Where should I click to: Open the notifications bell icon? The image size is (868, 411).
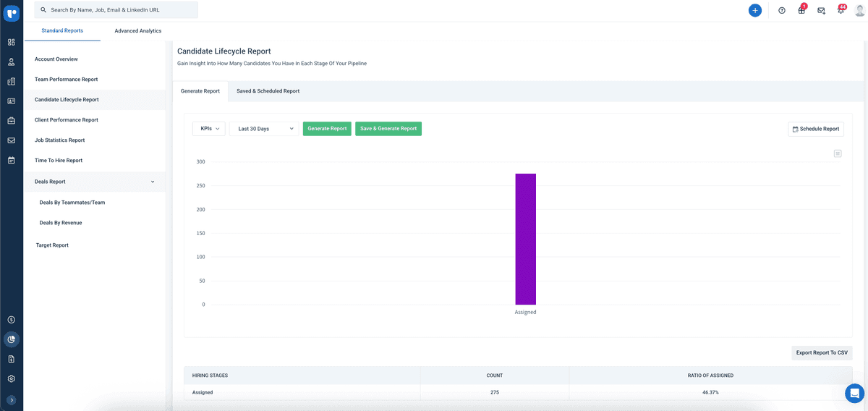[841, 10]
